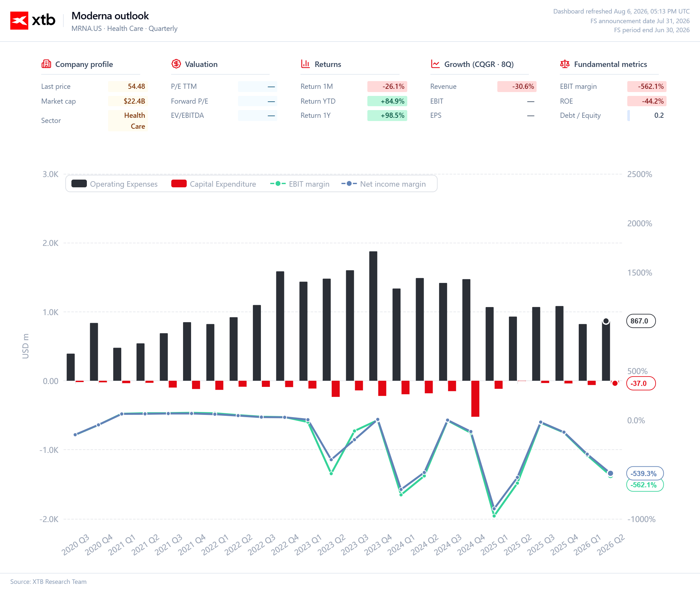Click the Last price value 54.48
700x589 pixels.
[128, 87]
